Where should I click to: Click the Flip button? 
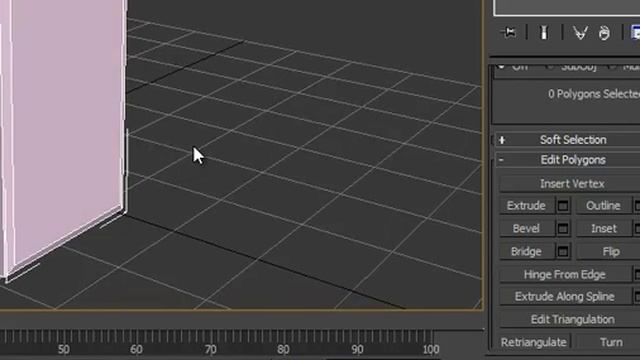tap(608, 251)
